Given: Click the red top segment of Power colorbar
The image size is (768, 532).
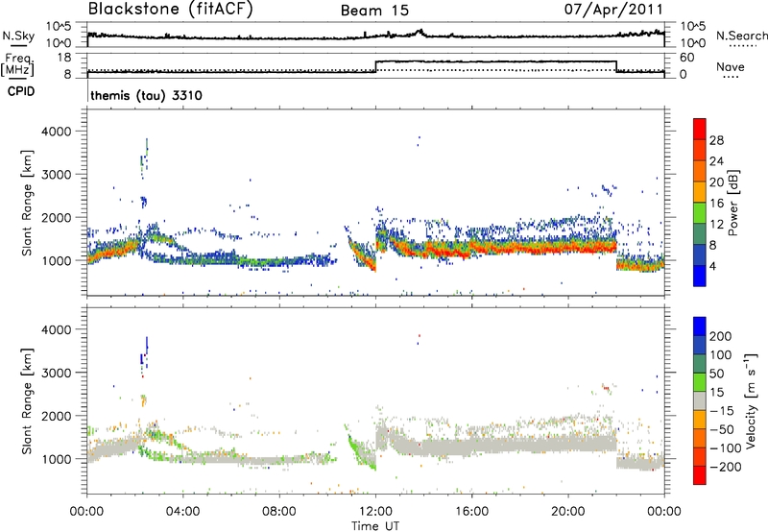Looking at the screenshot, I should click(x=700, y=129).
